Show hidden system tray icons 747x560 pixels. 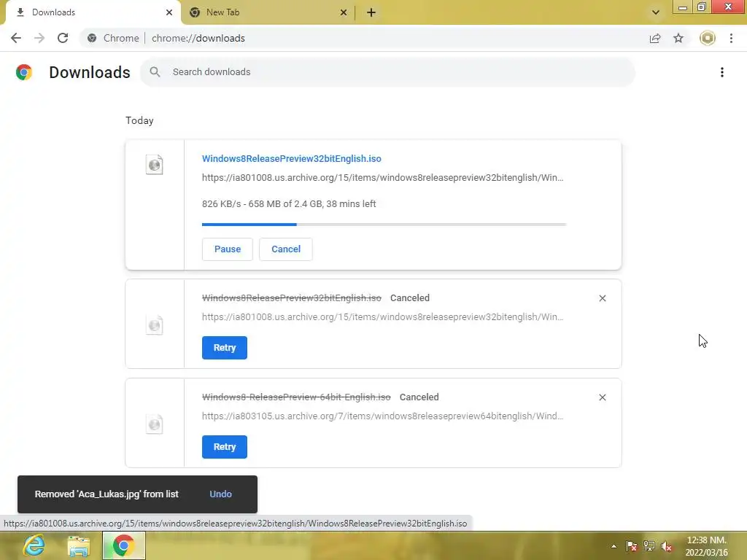(614, 546)
